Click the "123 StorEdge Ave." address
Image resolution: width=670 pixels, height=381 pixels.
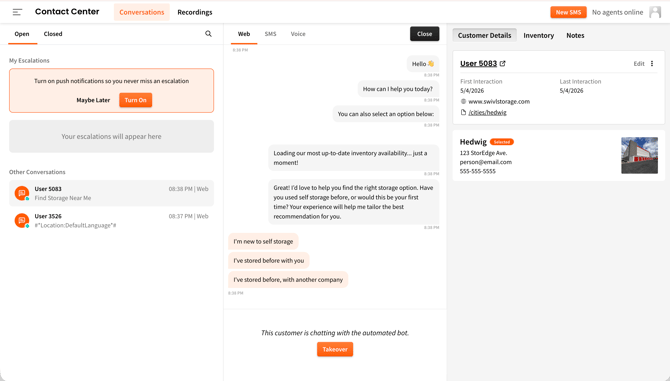pyautogui.click(x=483, y=153)
